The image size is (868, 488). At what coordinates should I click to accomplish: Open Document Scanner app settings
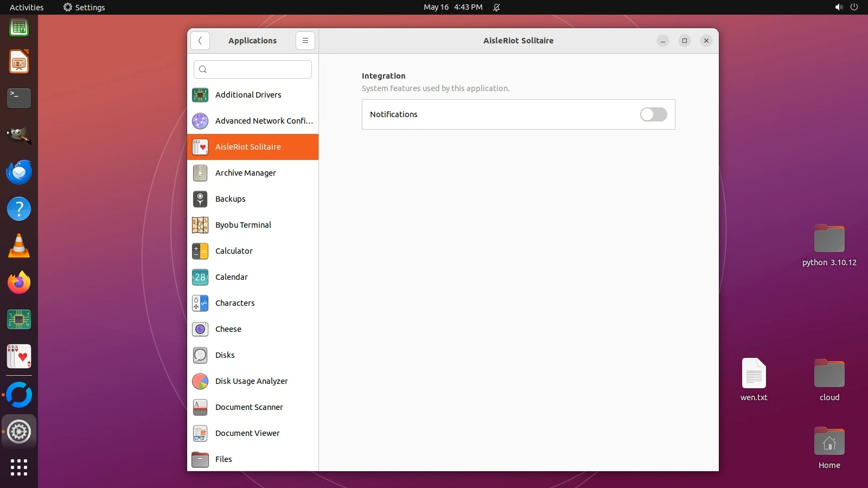click(x=253, y=407)
